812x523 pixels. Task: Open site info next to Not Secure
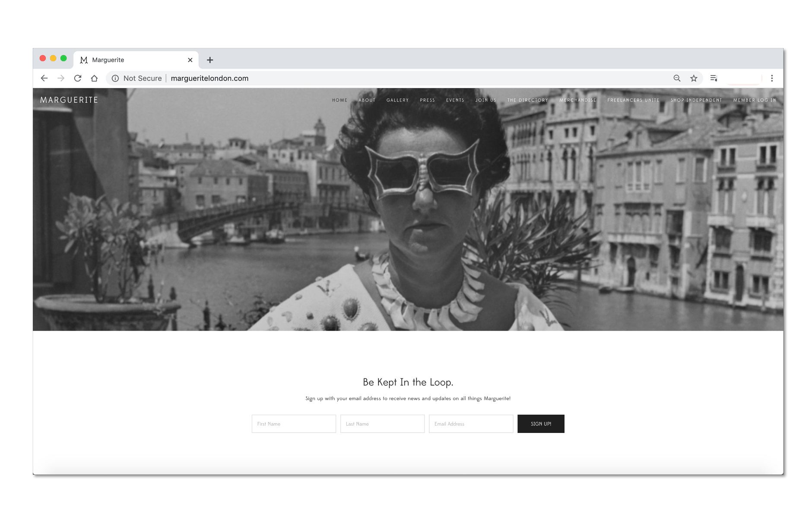click(x=115, y=78)
